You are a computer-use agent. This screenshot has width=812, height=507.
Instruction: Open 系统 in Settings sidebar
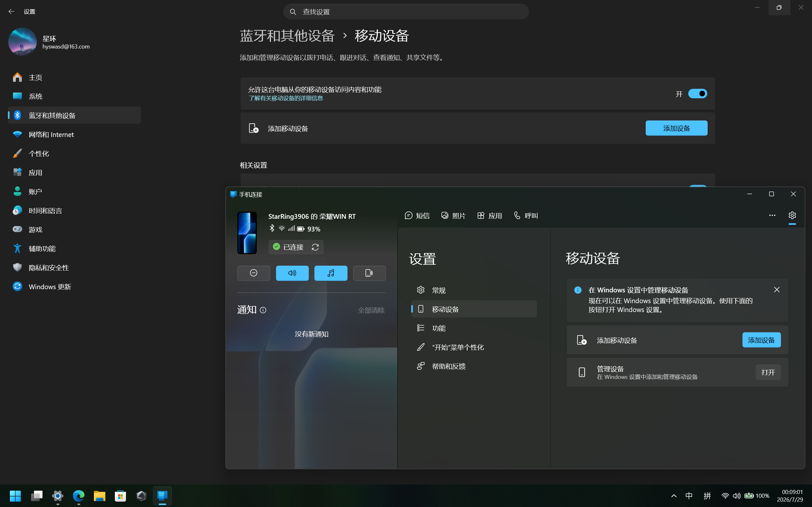pos(74,96)
